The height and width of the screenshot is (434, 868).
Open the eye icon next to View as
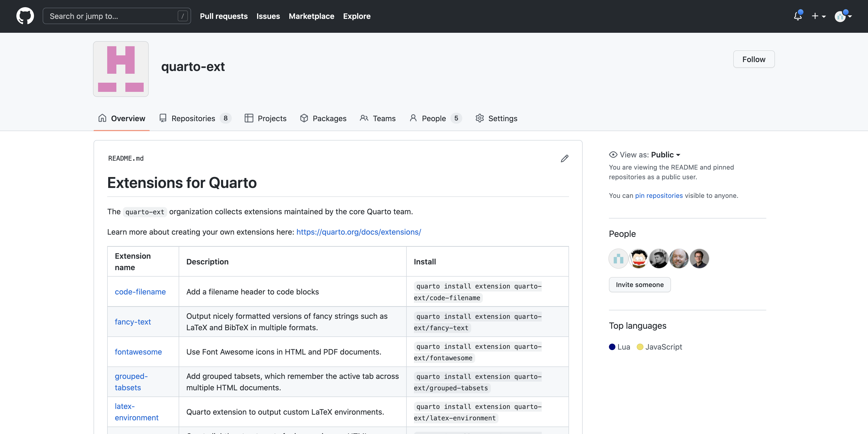coord(613,154)
